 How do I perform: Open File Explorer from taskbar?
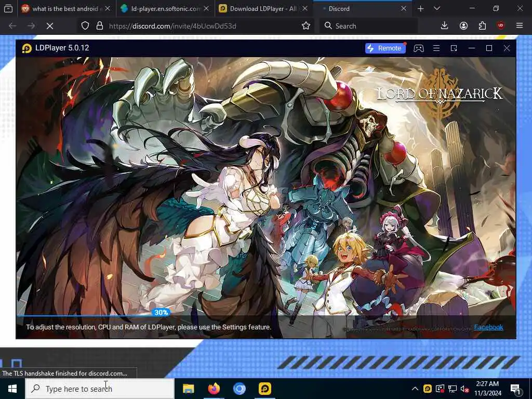click(188, 389)
